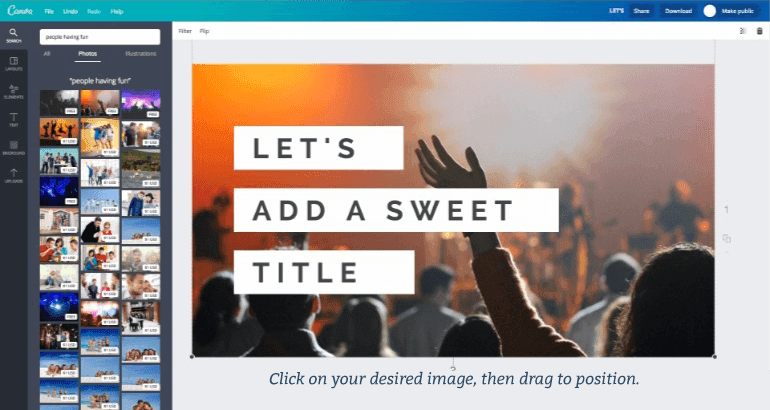Open the Uploads panel
The image size is (770, 410).
[x=13, y=175]
